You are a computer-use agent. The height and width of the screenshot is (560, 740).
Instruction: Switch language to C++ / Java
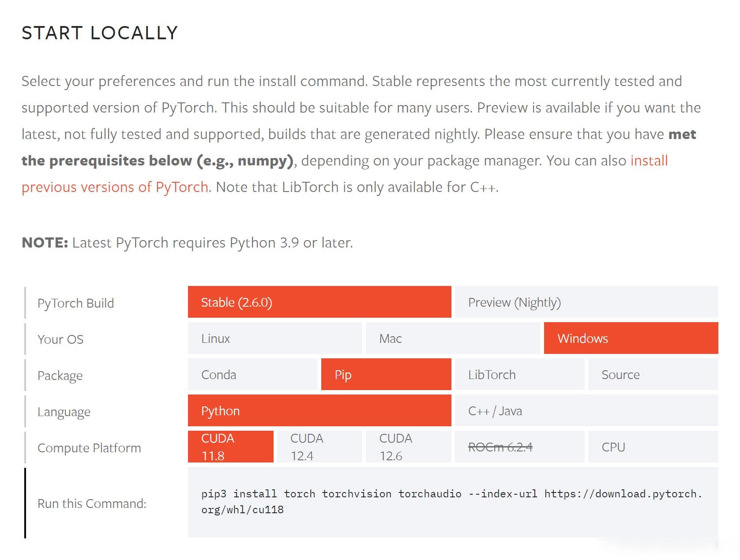586,411
